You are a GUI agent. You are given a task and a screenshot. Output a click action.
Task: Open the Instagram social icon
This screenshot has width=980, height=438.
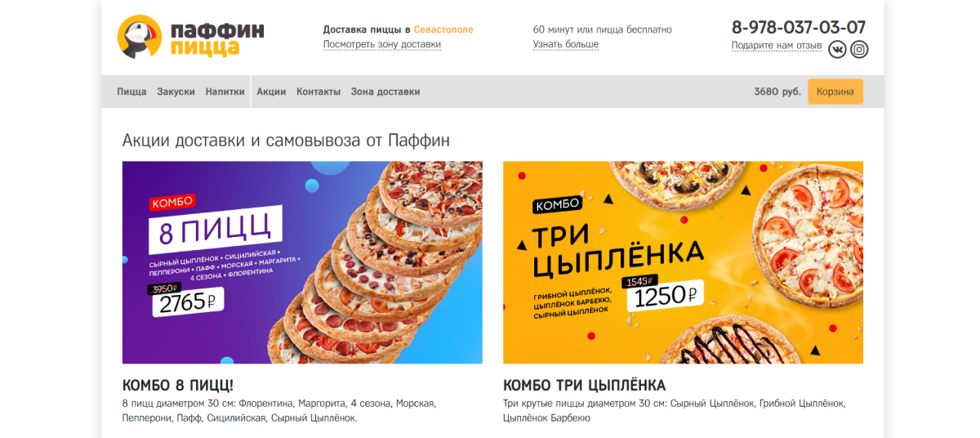[859, 50]
